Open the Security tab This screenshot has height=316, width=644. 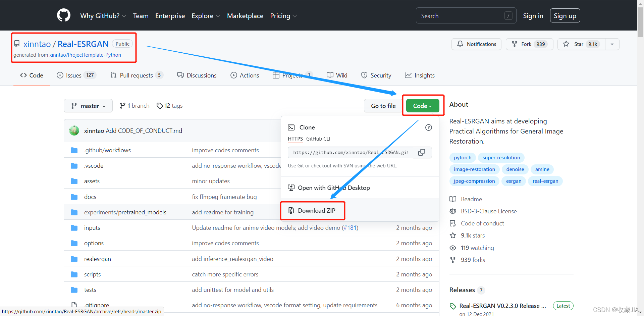pyautogui.click(x=376, y=75)
